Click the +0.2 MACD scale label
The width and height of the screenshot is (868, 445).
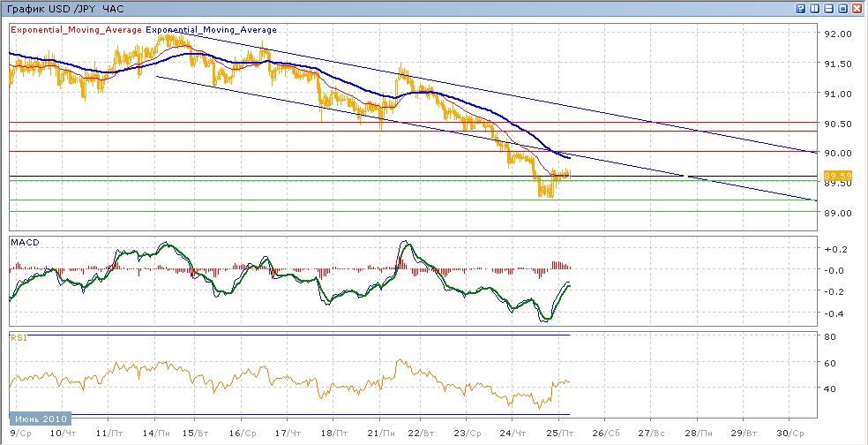834,250
